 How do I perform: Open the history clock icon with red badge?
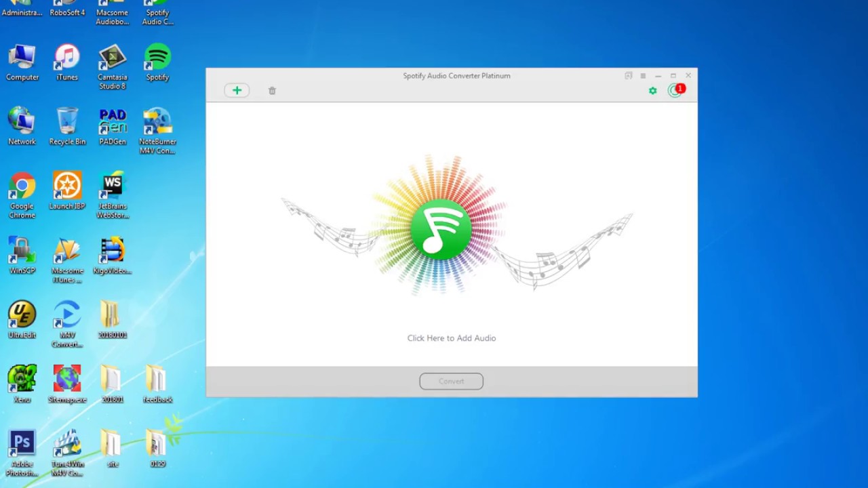[x=676, y=90]
